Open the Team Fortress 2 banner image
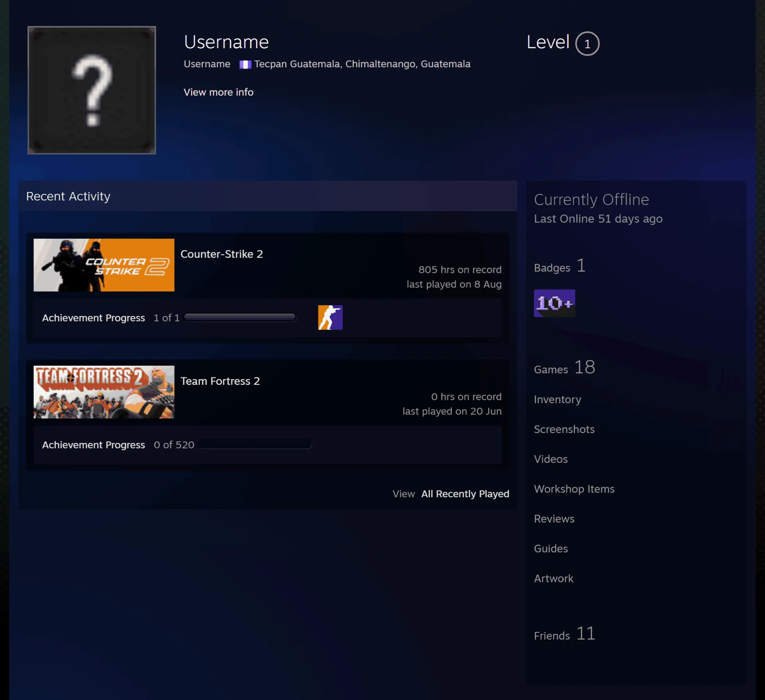Image resolution: width=765 pixels, height=700 pixels. (104, 392)
